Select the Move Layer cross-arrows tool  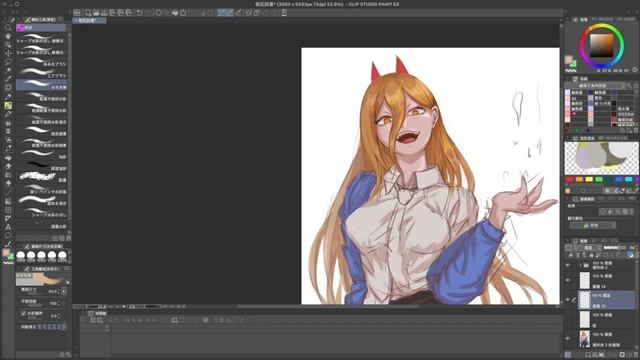click(8, 53)
